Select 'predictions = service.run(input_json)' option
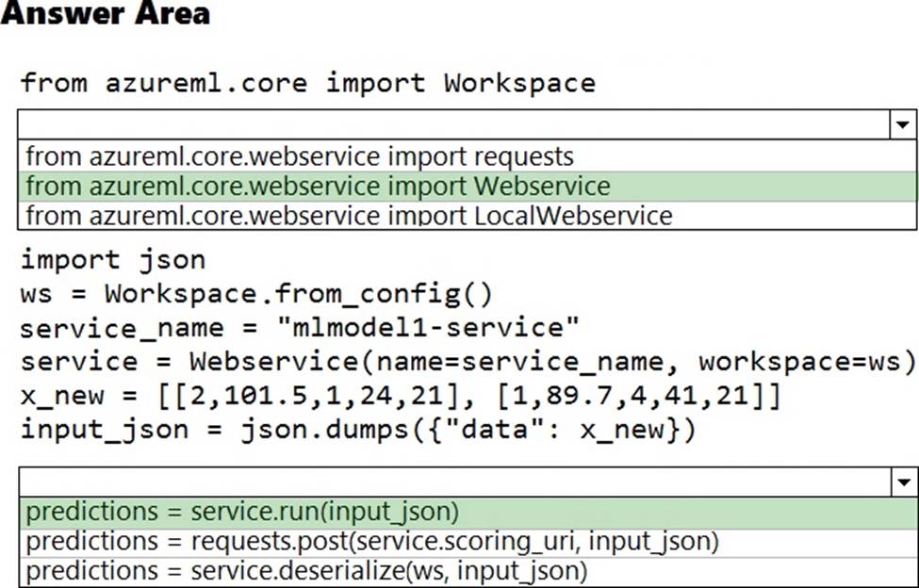The height and width of the screenshot is (588, 919). point(242,513)
